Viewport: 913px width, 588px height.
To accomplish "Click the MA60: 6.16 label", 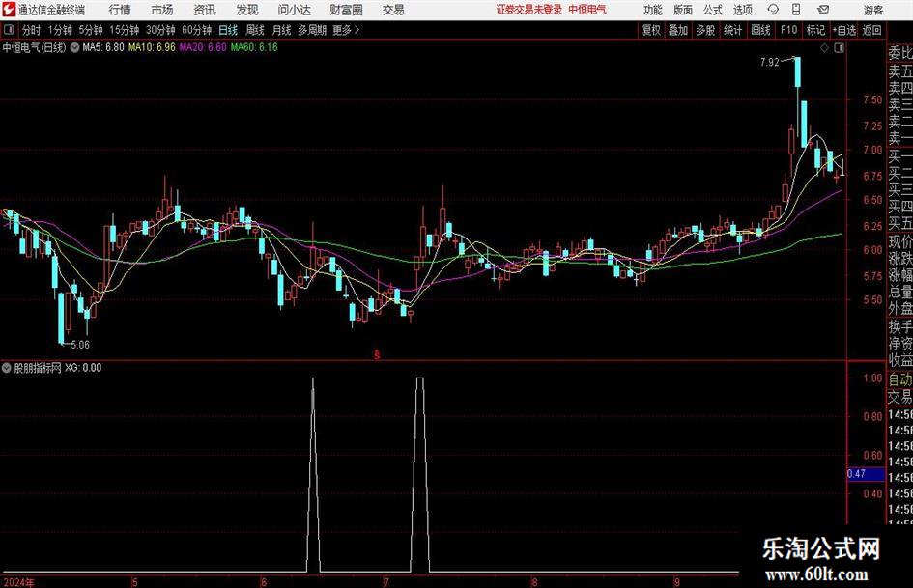I will 254,47.
